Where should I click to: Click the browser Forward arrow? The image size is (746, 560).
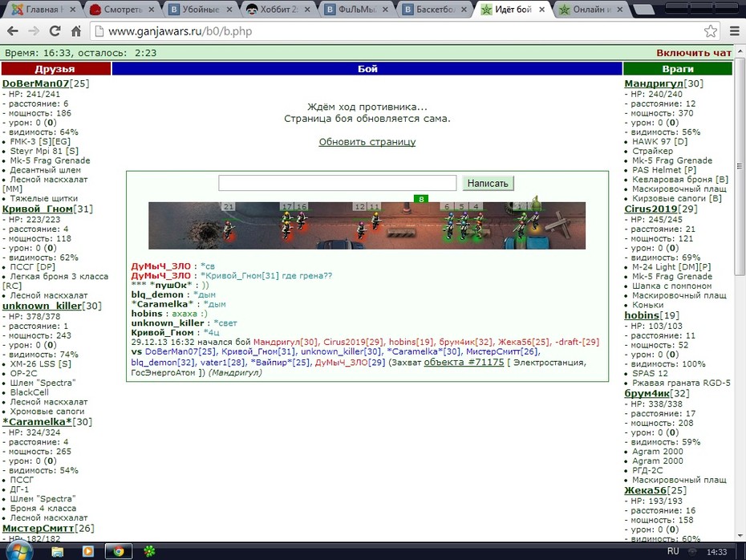tap(34, 31)
